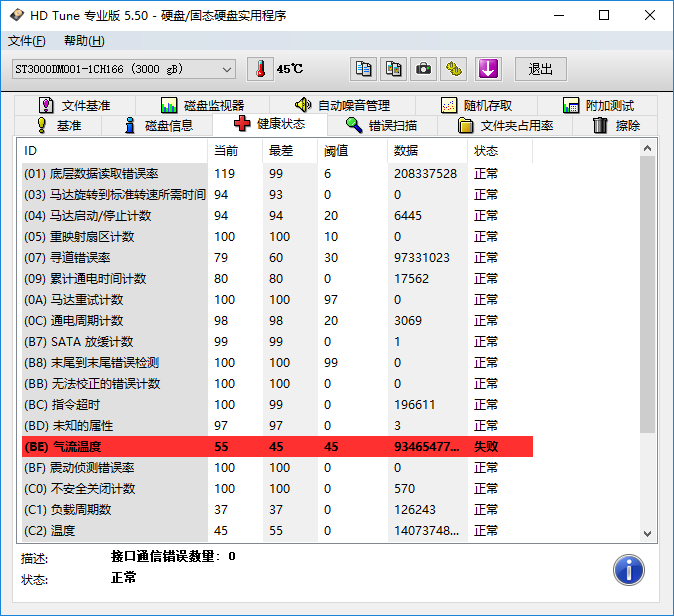Click the scroll up arrow of the list

[647, 148]
